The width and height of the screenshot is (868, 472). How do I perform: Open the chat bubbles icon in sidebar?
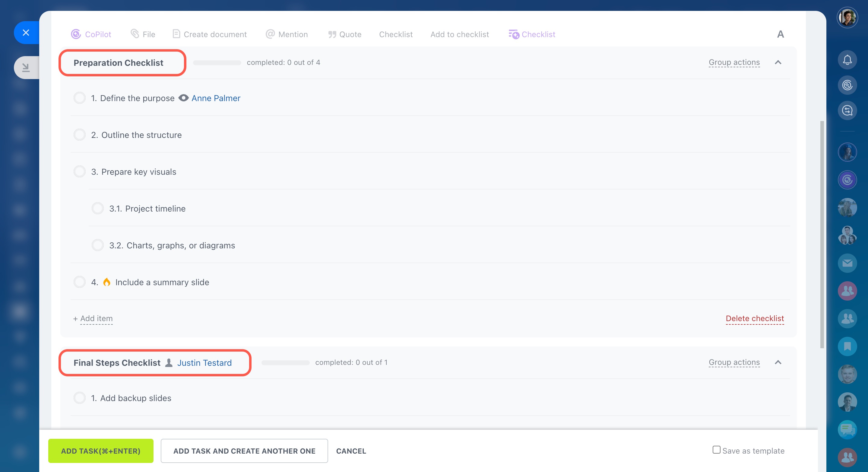(x=847, y=429)
